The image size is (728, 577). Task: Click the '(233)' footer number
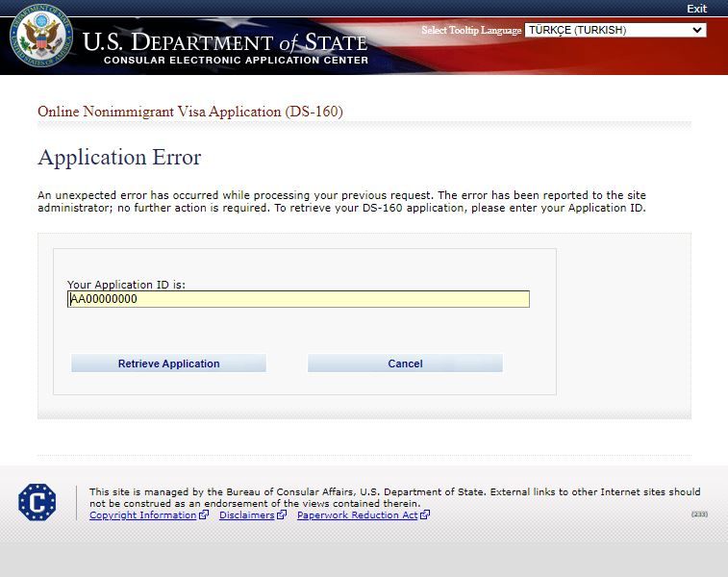(699, 514)
